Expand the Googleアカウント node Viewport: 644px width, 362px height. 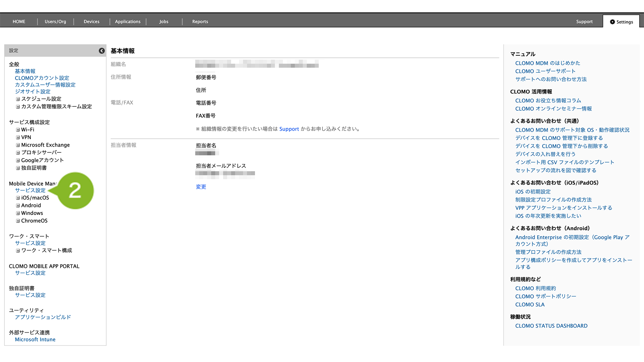pyautogui.click(x=18, y=160)
